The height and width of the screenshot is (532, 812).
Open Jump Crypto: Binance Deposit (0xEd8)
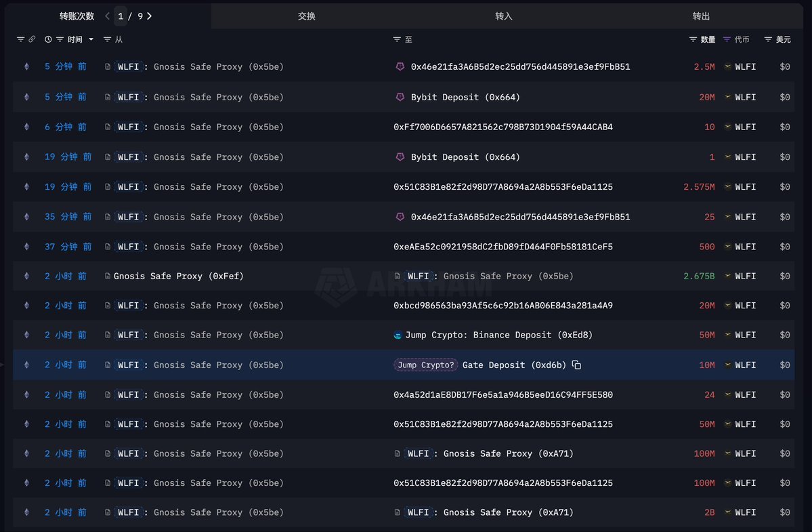pos(498,335)
